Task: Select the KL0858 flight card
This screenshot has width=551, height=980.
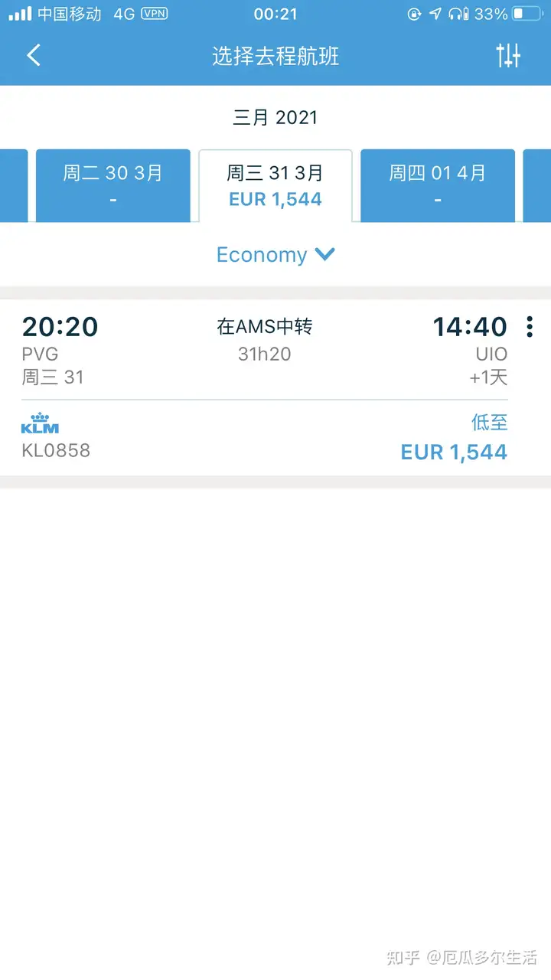Action: pos(275,387)
